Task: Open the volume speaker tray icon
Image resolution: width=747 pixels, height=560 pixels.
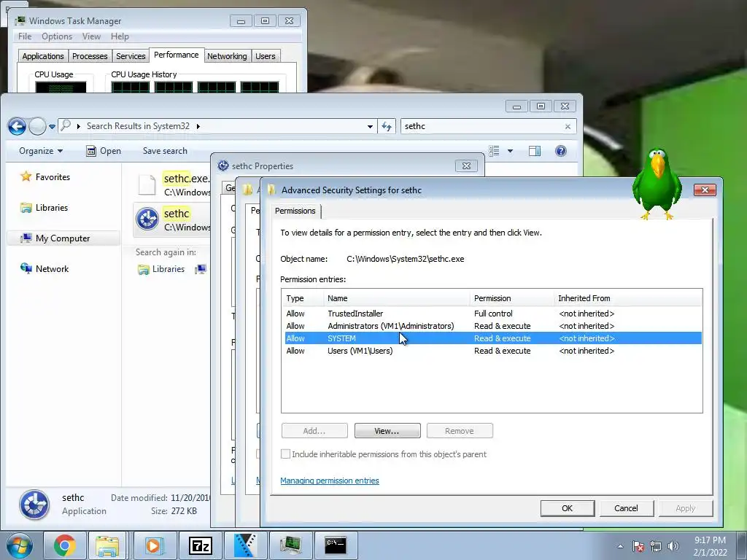Action: (673, 546)
